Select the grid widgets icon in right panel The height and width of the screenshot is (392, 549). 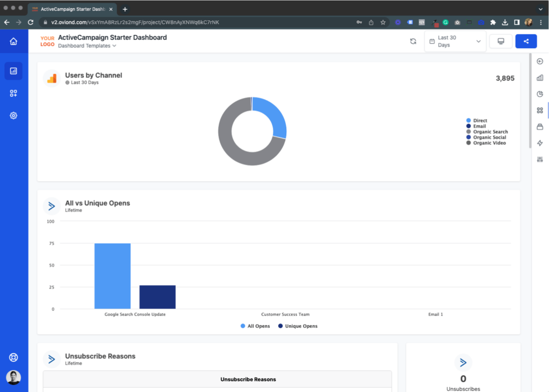click(540, 110)
